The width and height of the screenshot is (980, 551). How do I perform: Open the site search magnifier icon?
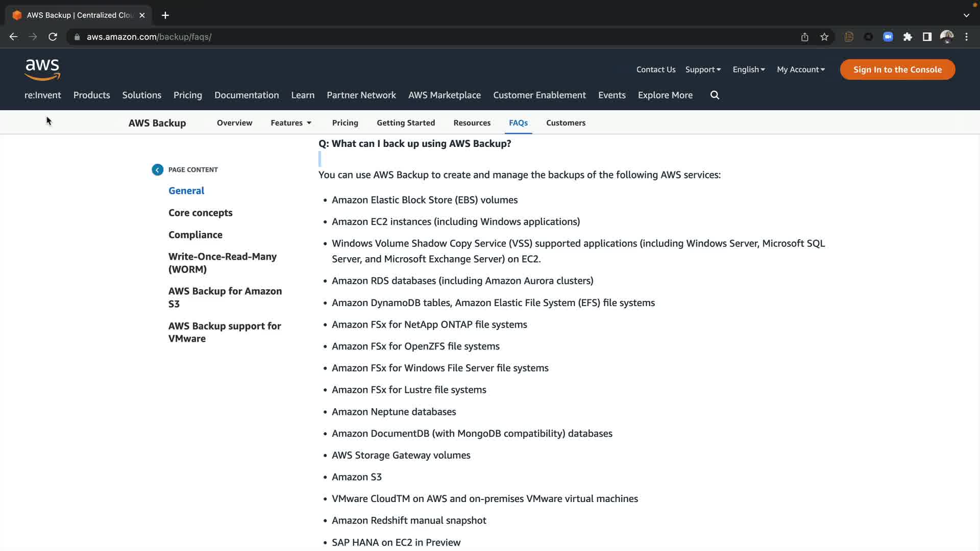(715, 95)
